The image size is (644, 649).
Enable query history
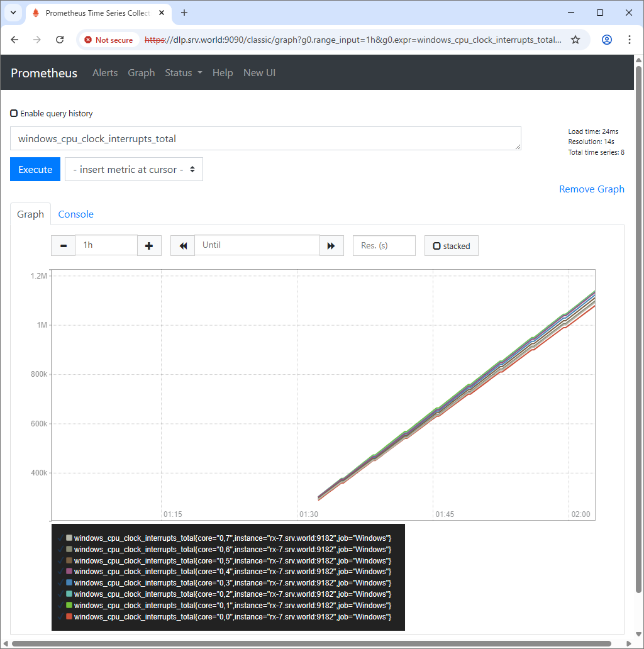(x=13, y=113)
